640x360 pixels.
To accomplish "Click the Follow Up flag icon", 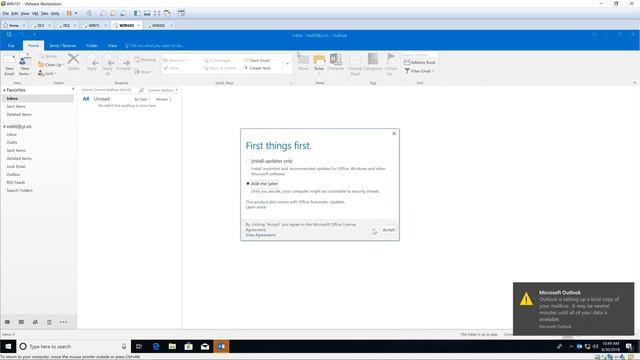I will pos(391,64).
